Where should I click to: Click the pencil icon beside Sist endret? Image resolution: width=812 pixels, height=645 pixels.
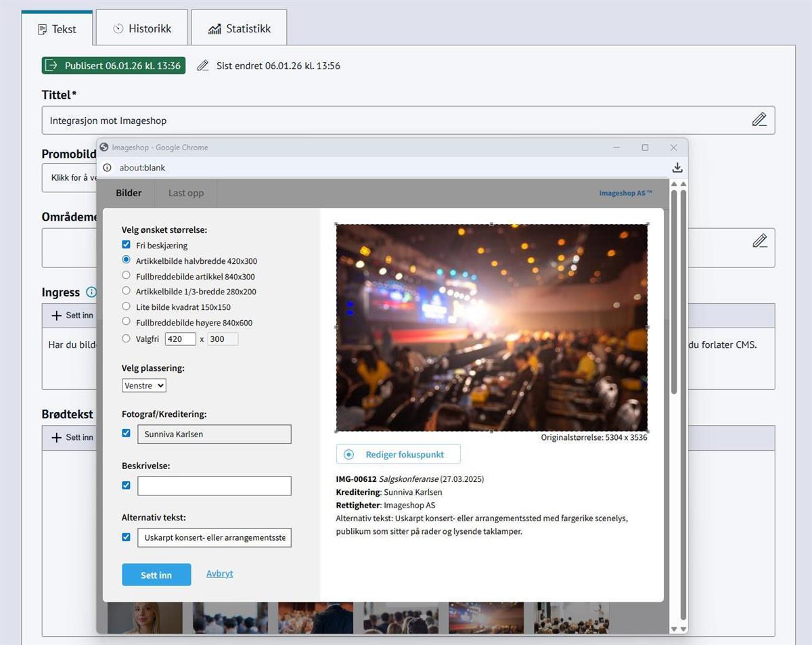click(202, 66)
